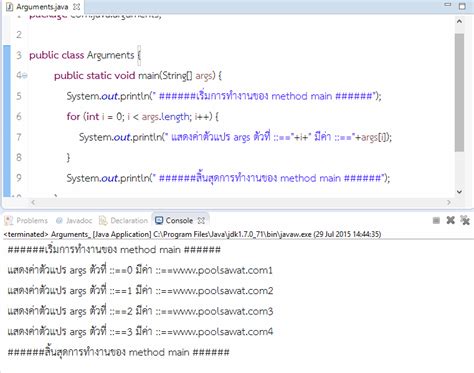Click the Console tab monitor icon

[159, 221]
